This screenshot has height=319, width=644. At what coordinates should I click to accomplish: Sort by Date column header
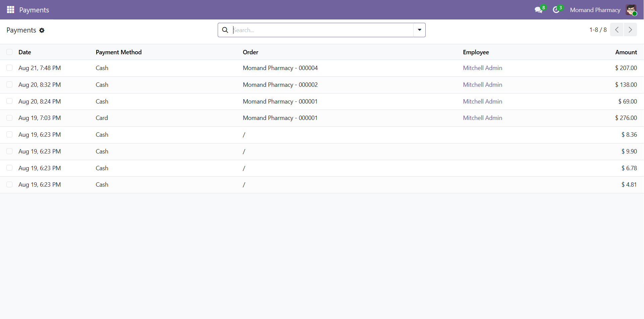[x=25, y=52]
